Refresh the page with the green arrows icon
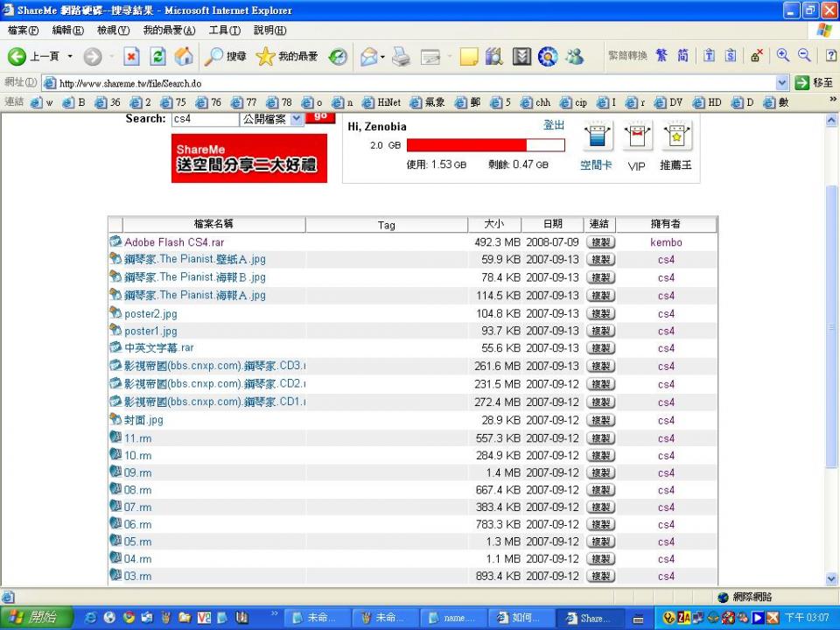 (157, 56)
